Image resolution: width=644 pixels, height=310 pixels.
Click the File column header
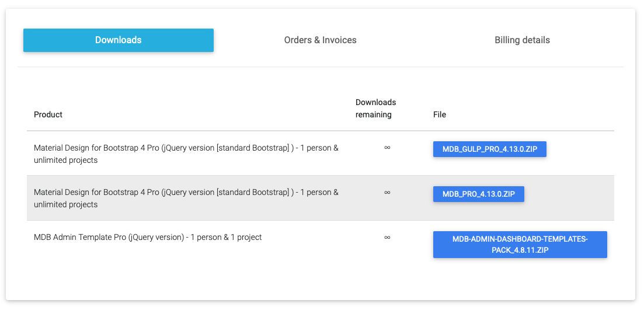click(440, 114)
